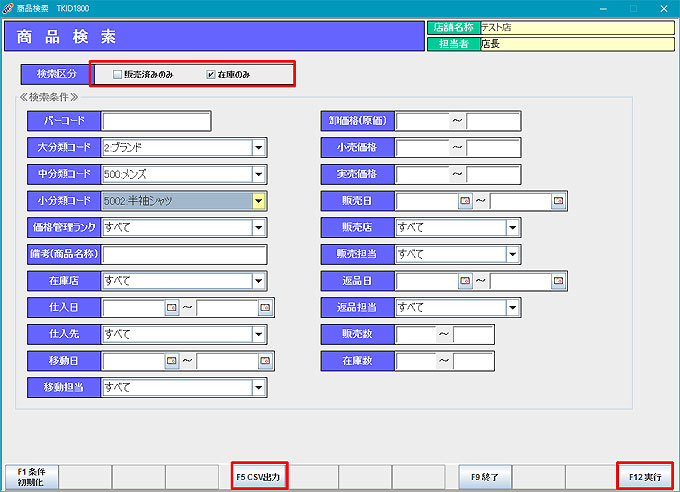
Task: Click 返品日 start date field
Action: [427, 281]
